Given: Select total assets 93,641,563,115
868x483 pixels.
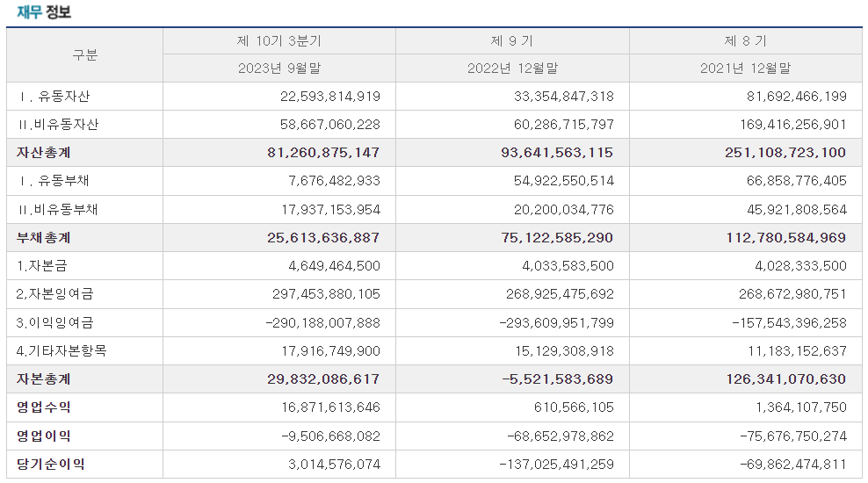Looking at the screenshot, I should [x=557, y=153].
